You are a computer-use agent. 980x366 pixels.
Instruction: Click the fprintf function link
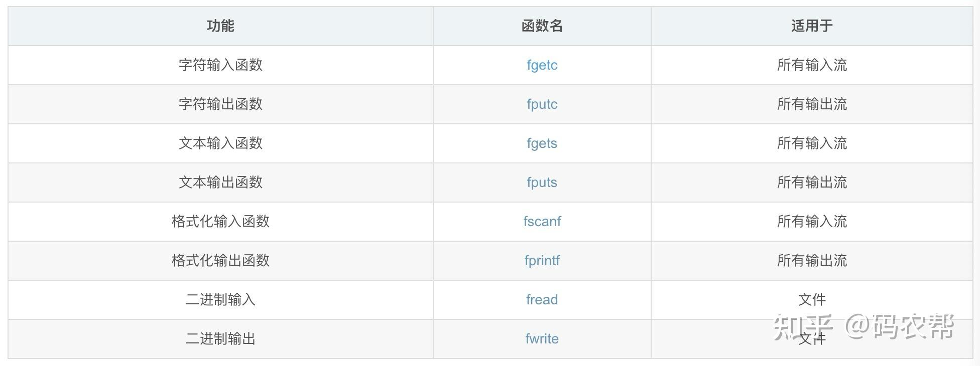pos(542,261)
